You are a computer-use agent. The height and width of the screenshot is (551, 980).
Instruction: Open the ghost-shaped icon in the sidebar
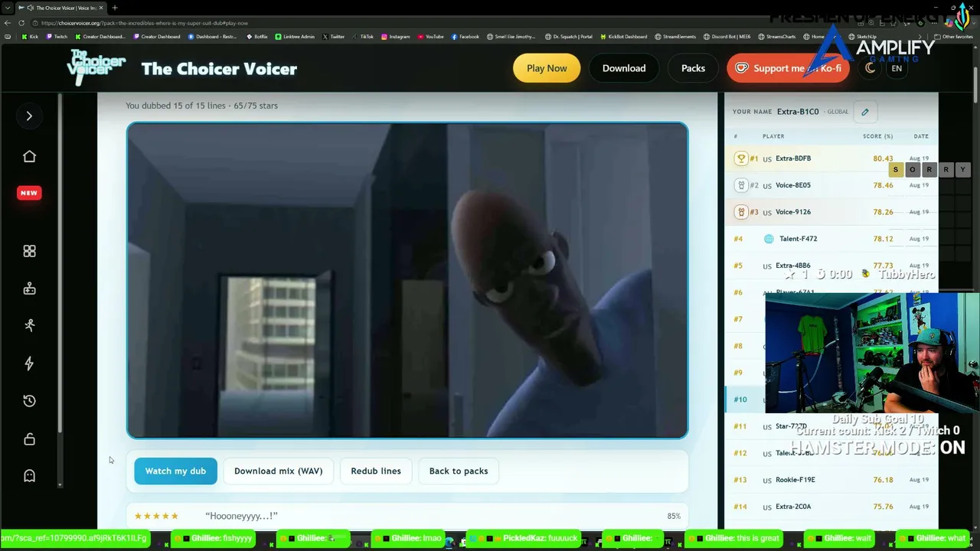click(29, 476)
